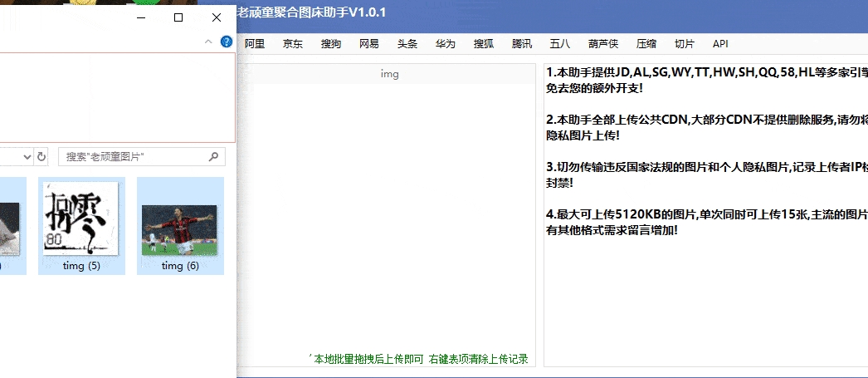Viewport: 868px width, 378px height.
Task: Go to the 腾讯 tab
Action: 522,44
